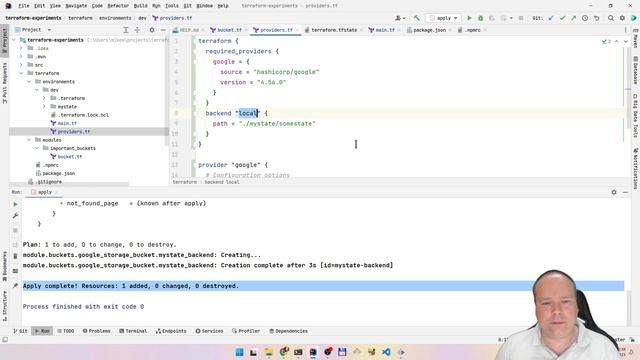Viewport: 640px width, 360px height.
Task: Hide the Project panel using the minus icon
Action: (x=163, y=30)
